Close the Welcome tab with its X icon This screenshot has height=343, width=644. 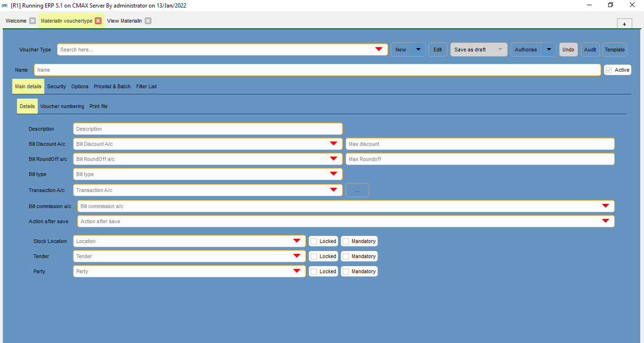[x=33, y=21]
